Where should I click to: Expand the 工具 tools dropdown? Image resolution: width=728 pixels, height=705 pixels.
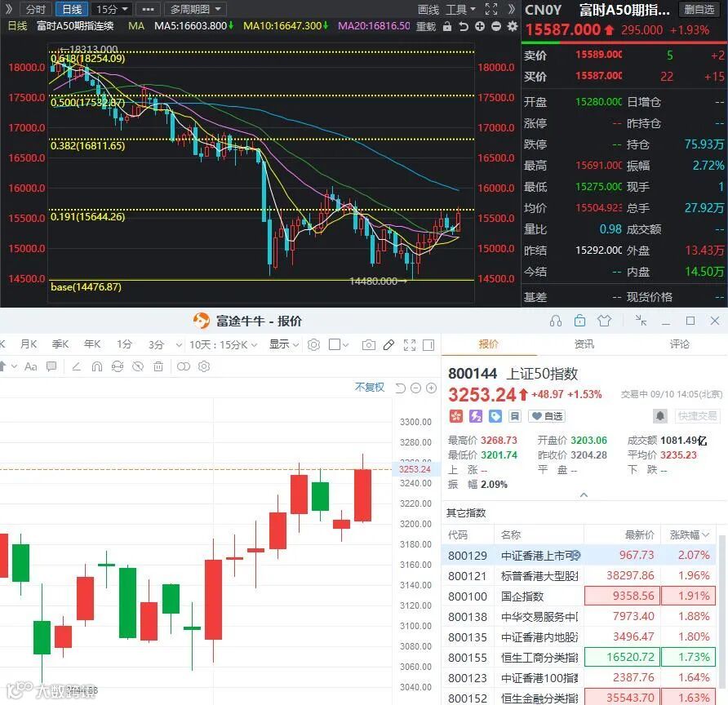[x=460, y=9]
